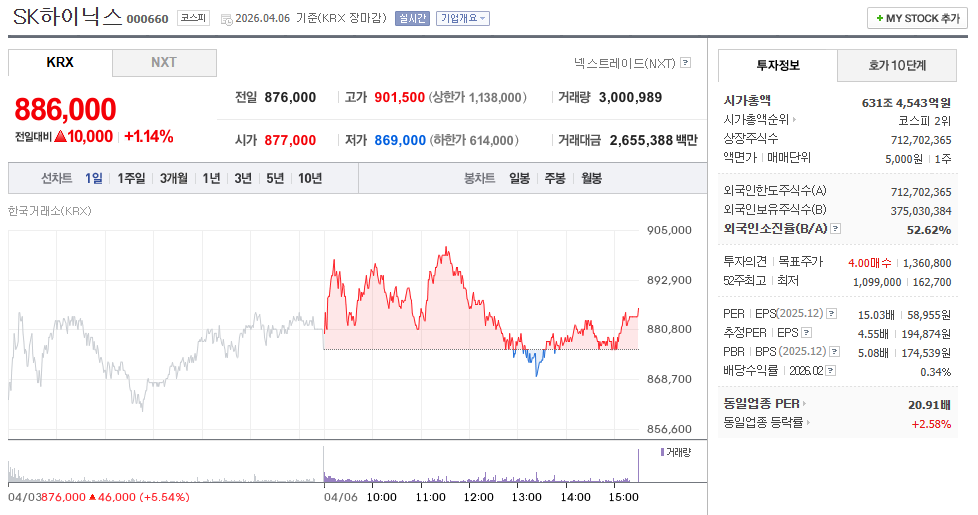The height and width of the screenshot is (515, 978).
Task: Click 동일업종 등락률 link
Action: 763,423
